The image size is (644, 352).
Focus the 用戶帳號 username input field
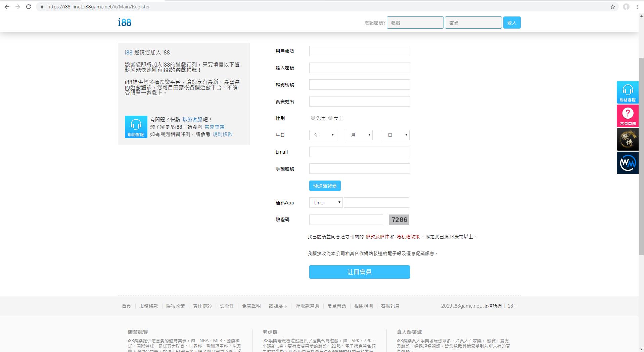click(x=359, y=51)
